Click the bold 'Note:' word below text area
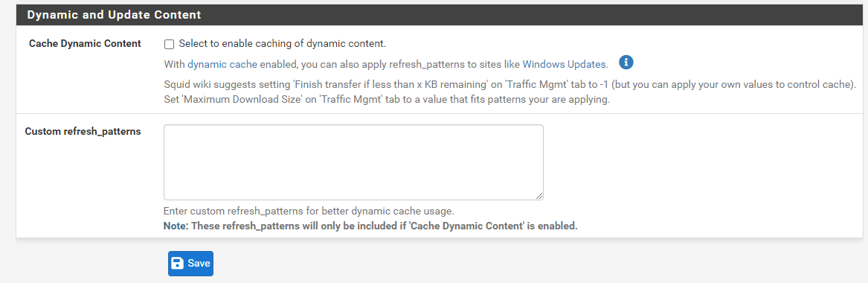The image size is (868, 283). 176,226
